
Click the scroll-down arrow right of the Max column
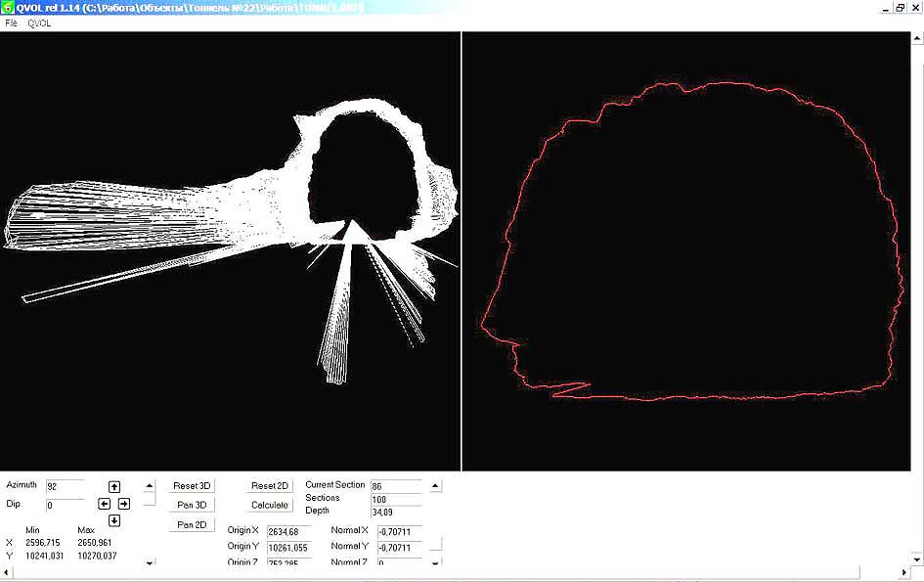150,562
